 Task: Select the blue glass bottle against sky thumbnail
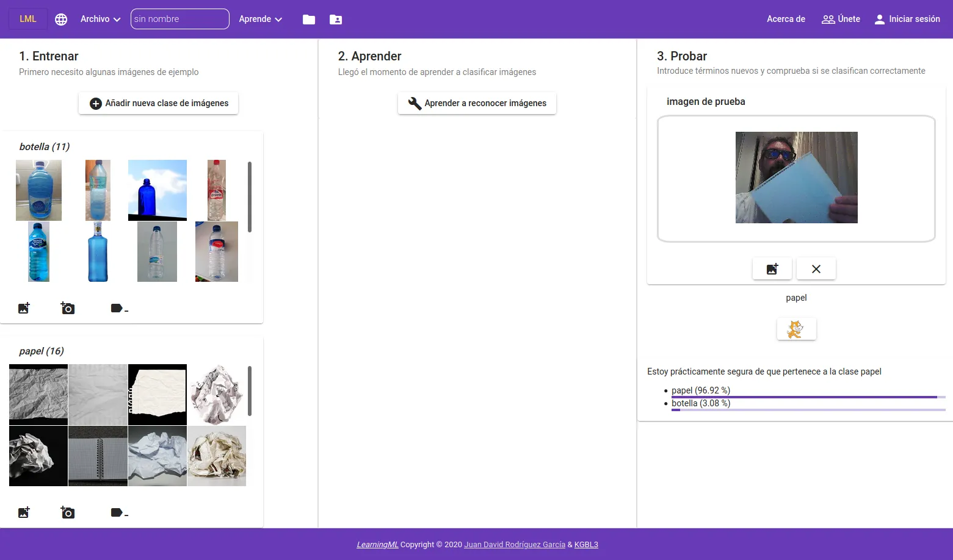[158, 190]
